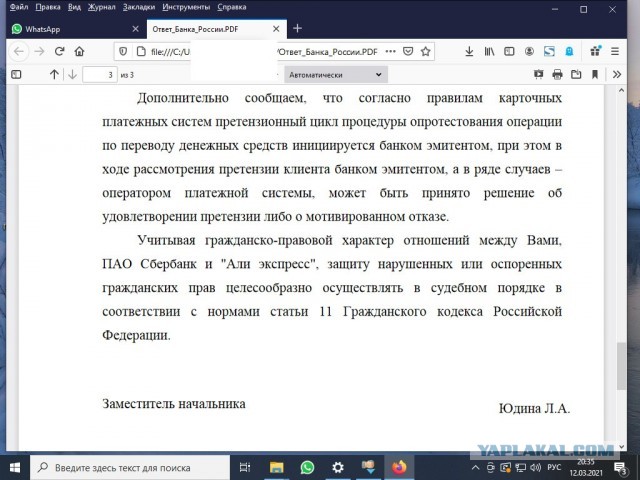Open File Explorer from taskbar
Viewport: 640px width, 480px height.
[x=276, y=467]
